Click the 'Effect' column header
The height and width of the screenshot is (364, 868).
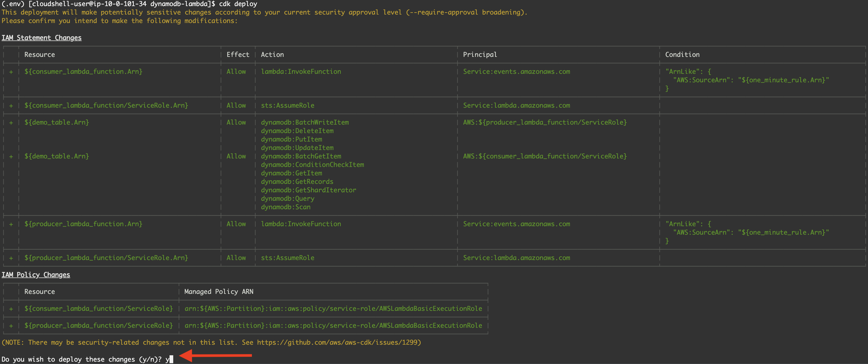(238, 54)
